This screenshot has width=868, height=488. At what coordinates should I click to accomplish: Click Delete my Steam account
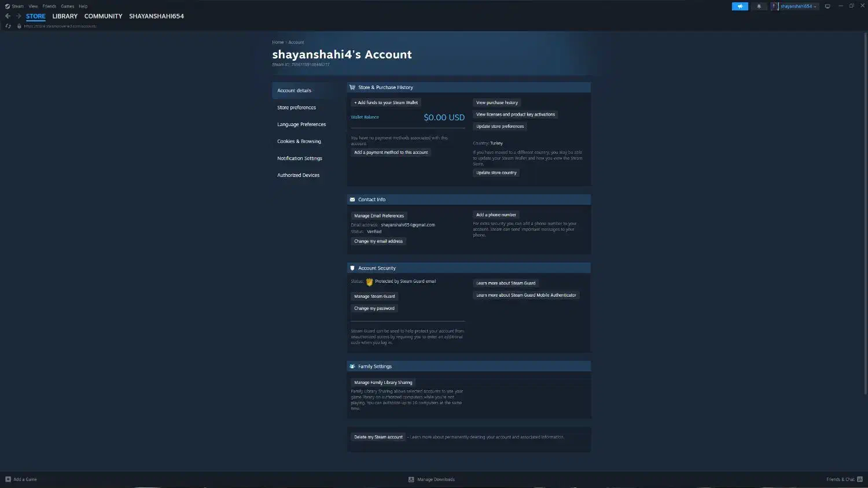point(378,437)
